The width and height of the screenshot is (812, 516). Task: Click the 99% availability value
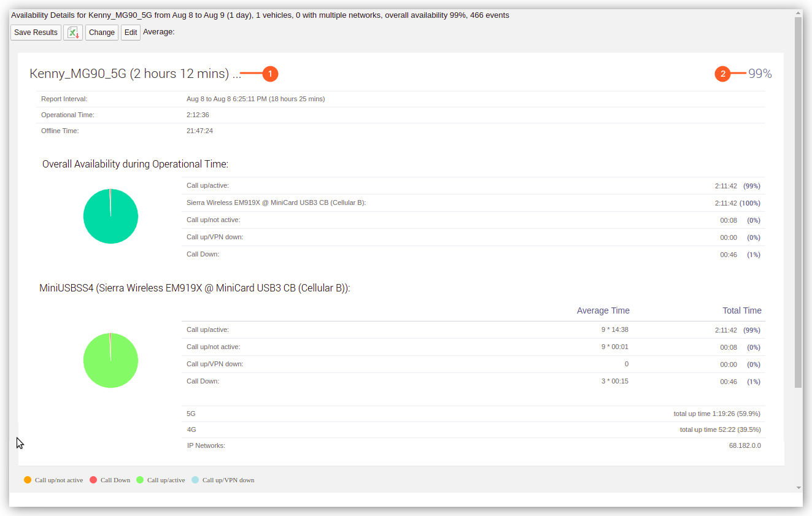click(x=760, y=74)
